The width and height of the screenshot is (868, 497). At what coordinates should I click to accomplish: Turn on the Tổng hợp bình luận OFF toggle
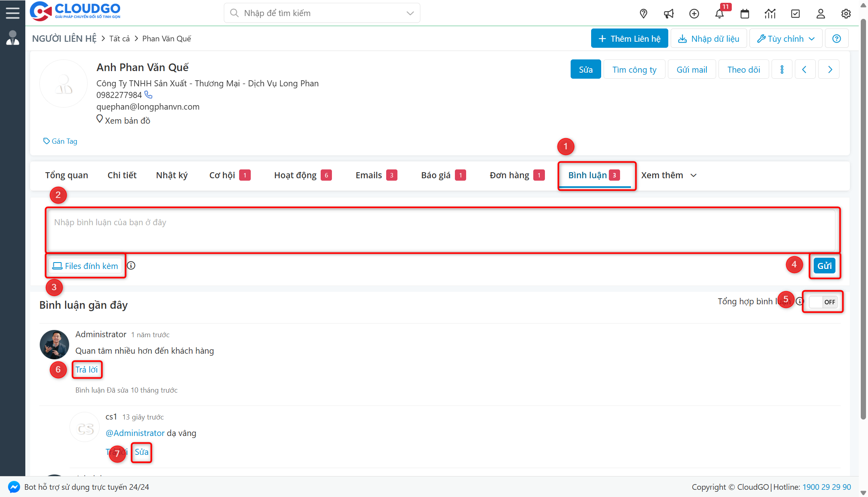822,302
